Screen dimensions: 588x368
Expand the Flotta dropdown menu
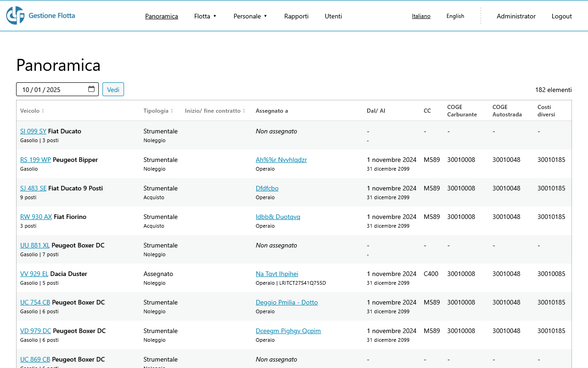[x=205, y=16]
